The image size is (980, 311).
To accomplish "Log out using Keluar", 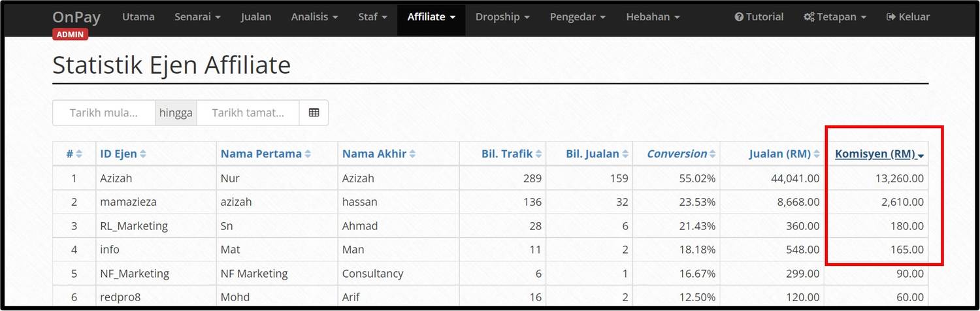I will 907,17.
